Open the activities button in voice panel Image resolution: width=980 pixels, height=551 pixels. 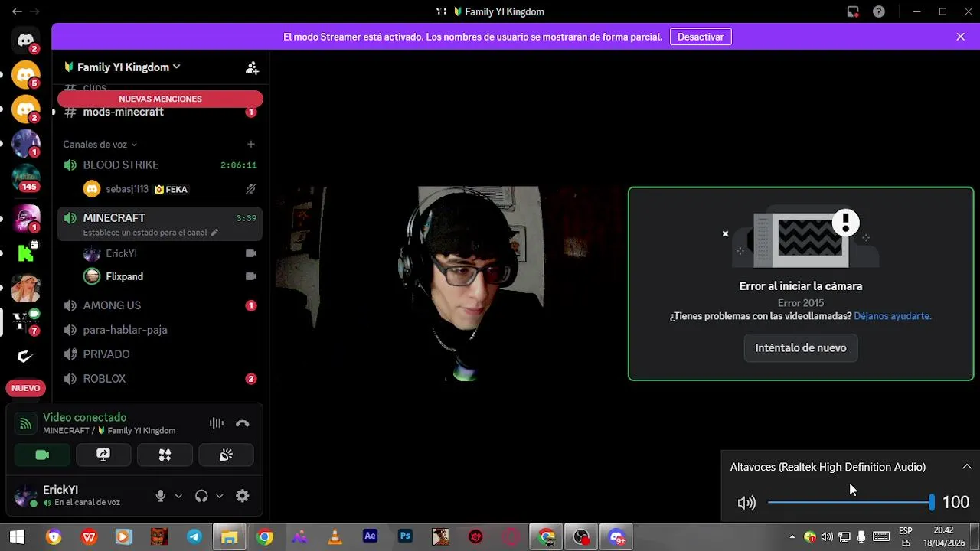pos(165,455)
